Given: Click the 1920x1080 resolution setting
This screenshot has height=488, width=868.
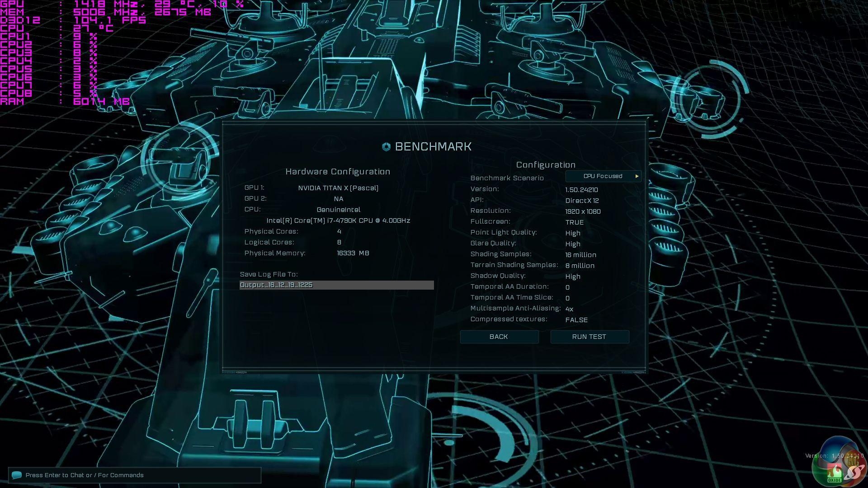Looking at the screenshot, I should (x=583, y=211).
